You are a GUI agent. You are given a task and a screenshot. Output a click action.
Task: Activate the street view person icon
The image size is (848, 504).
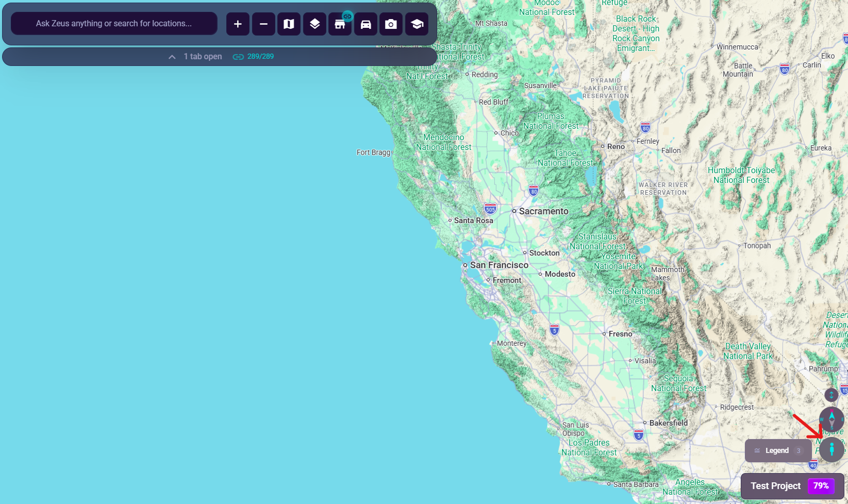pyautogui.click(x=832, y=449)
